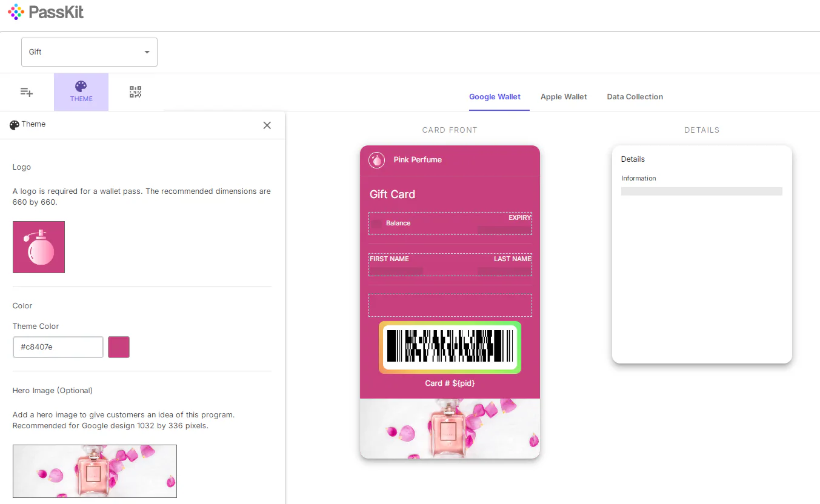Click the Hero Image (Optional) label

(53, 391)
